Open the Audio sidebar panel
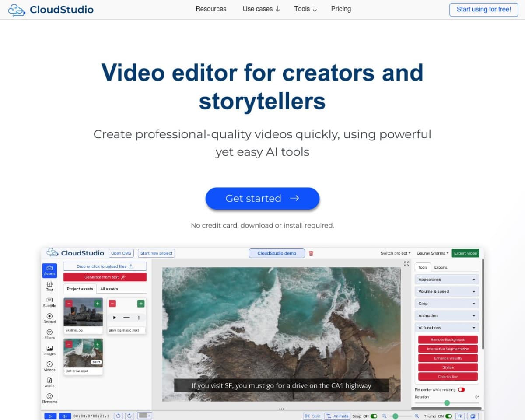This screenshot has width=525, height=420. (49, 383)
